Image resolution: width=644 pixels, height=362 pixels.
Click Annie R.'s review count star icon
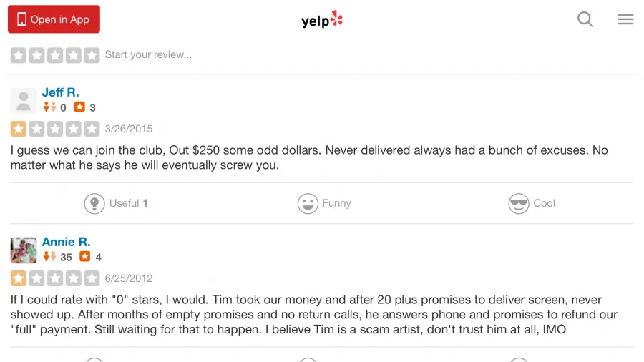(x=85, y=257)
